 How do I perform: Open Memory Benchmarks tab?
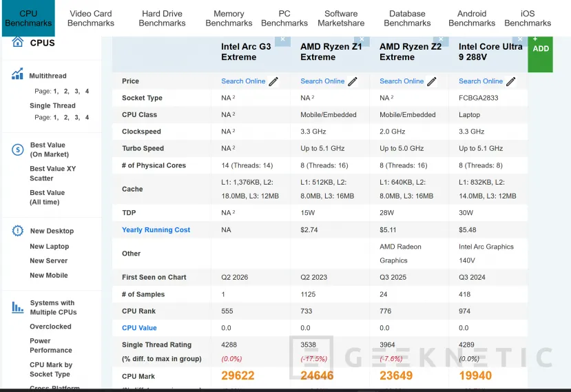[229, 18]
